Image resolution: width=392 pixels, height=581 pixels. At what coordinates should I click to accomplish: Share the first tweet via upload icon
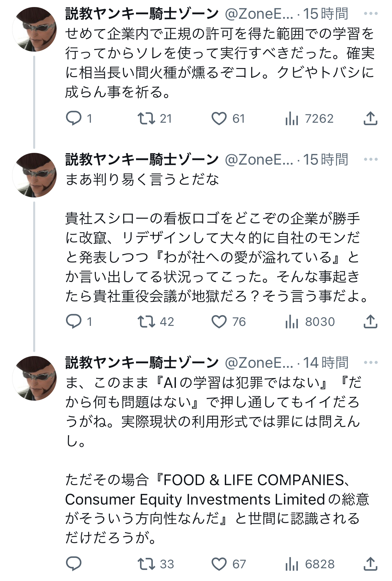[x=370, y=118]
